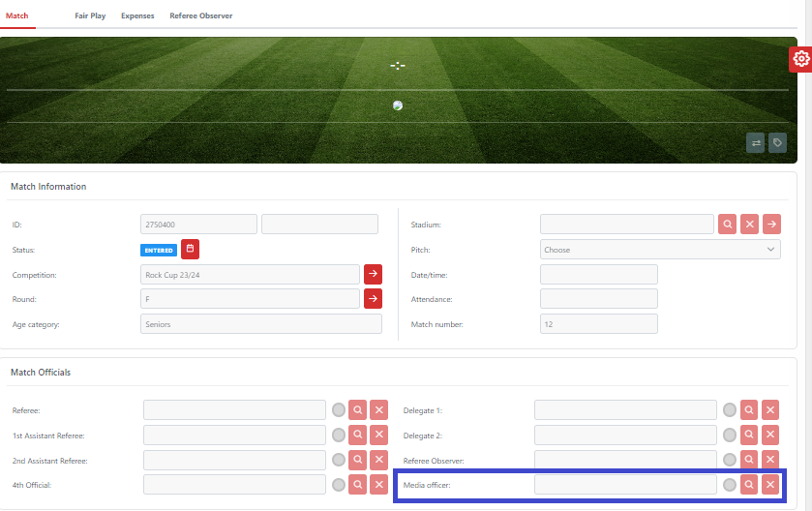Click the ENTERED status badge
This screenshot has width=812, height=511.
click(x=159, y=251)
